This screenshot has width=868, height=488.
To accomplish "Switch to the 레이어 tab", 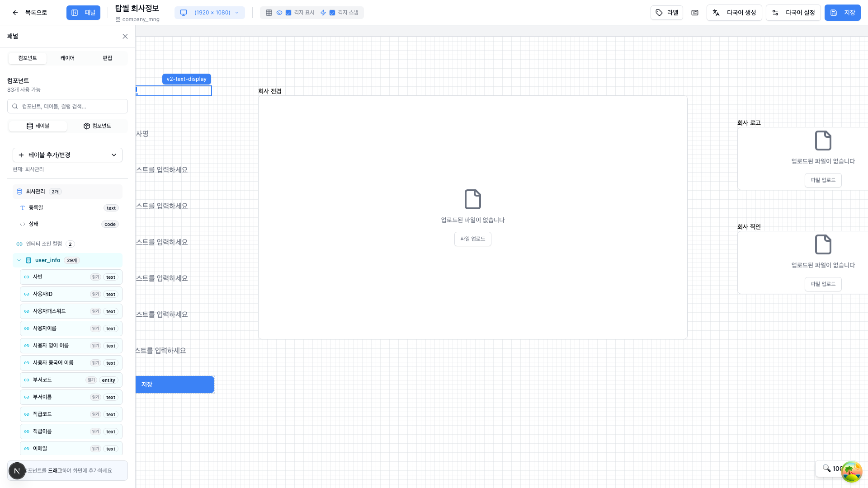I will coord(67,58).
